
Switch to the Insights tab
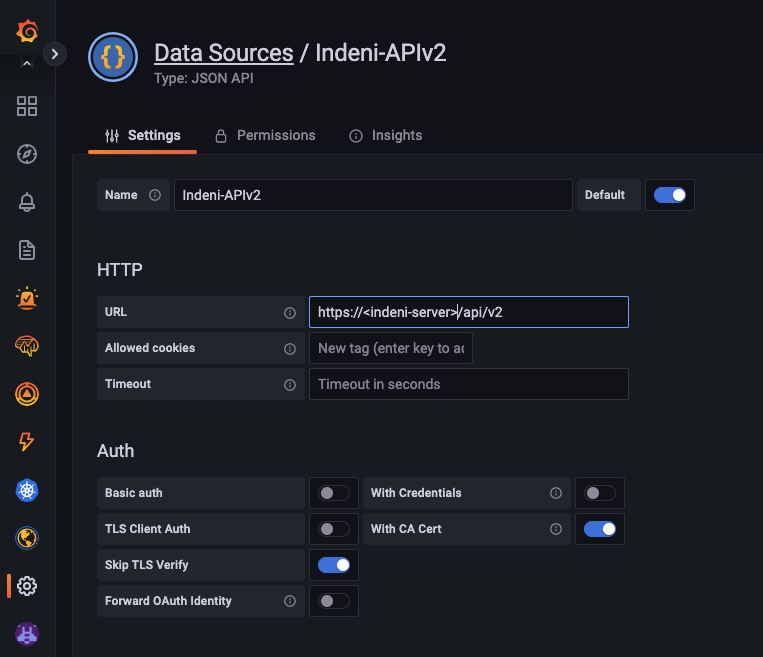[x=385, y=135]
